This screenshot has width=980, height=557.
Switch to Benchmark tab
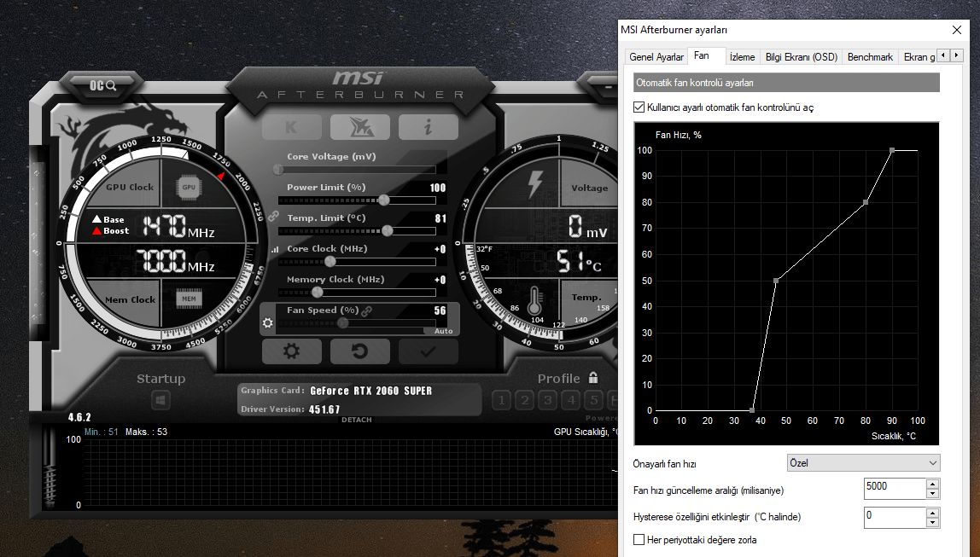point(870,57)
